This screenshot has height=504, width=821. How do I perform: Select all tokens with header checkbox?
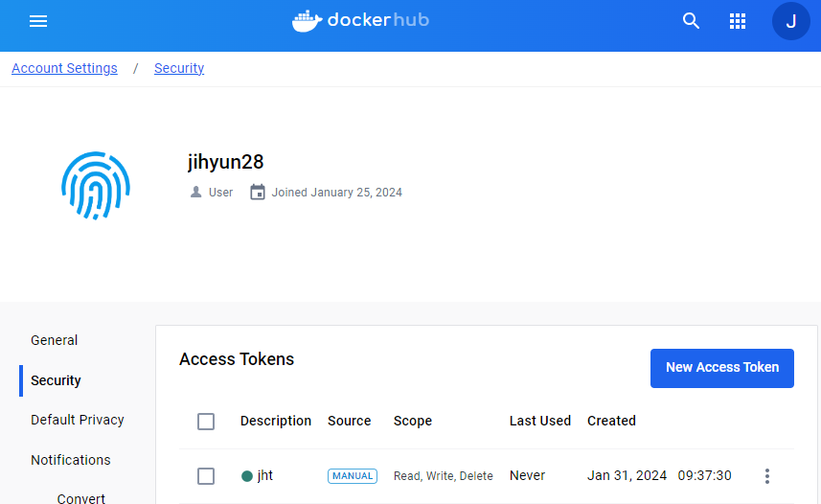pos(206,422)
